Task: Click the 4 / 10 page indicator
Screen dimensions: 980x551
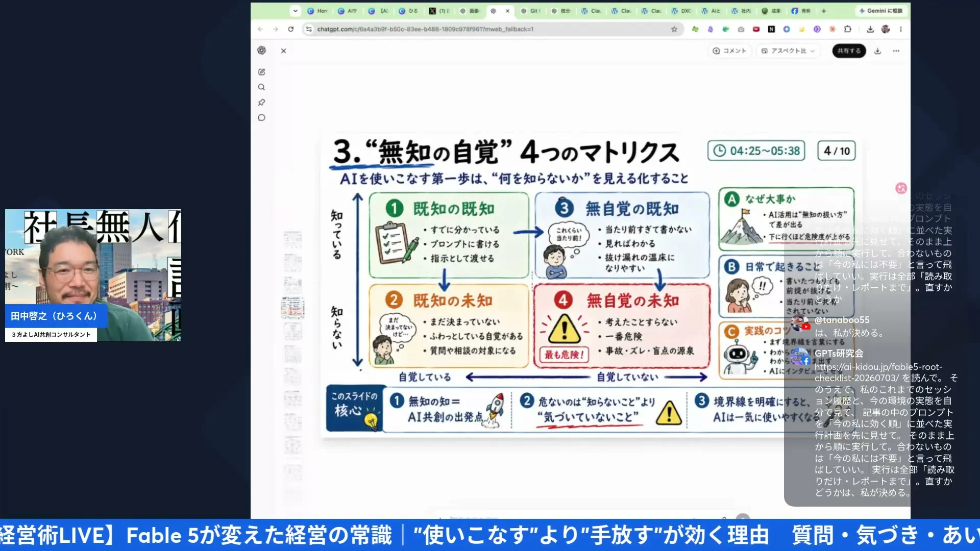Action: [x=837, y=151]
